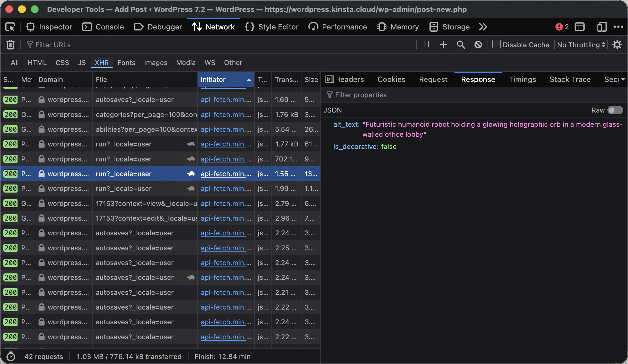
Task: Select the Images filter
Action: (x=155, y=63)
